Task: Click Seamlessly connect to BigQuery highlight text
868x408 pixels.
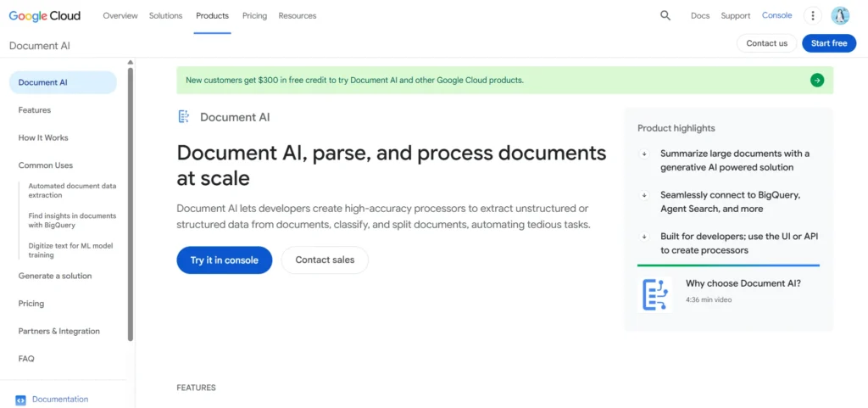Action: pyautogui.click(x=730, y=202)
